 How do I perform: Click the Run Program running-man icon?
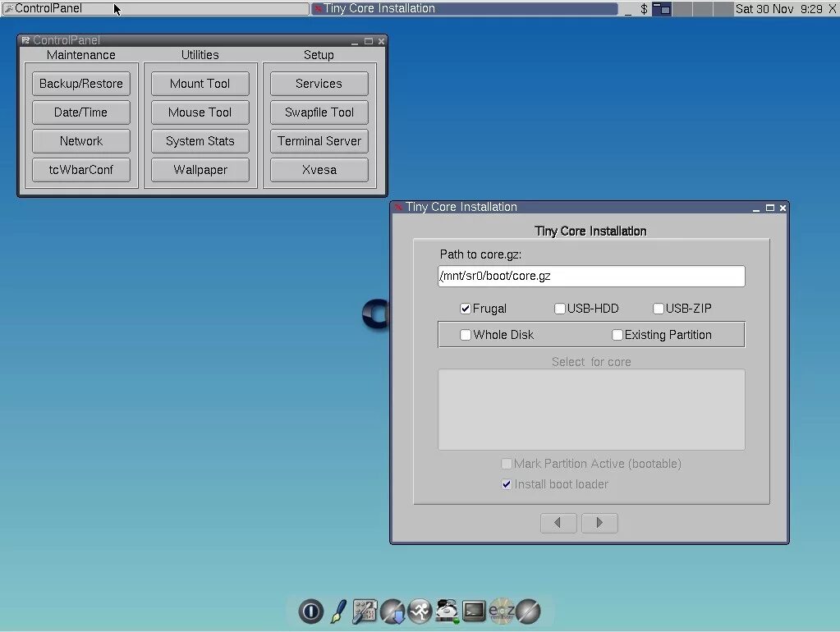click(420, 611)
